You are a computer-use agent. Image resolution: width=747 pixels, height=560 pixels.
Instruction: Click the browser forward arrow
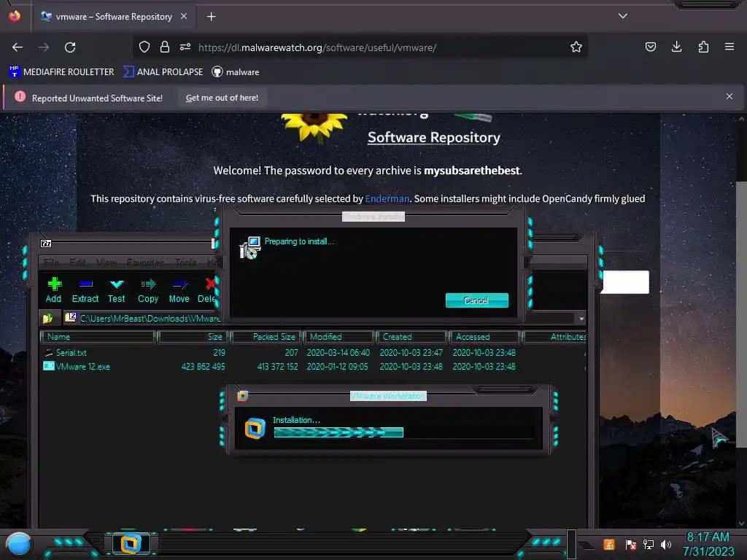[44, 47]
